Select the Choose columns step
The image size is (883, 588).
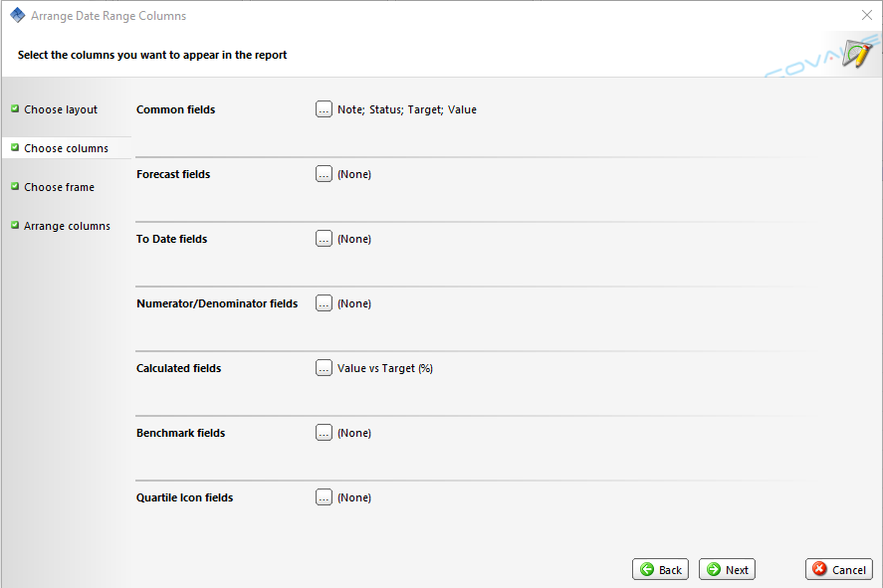[x=66, y=148]
